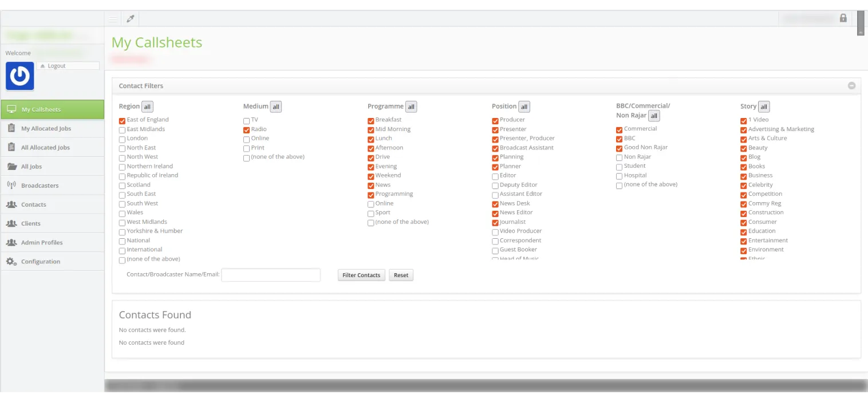Image resolution: width=868 pixels, height=402 pixels.
Task: Collapse the Contact Filters panel
Action: tap(851, 85)
